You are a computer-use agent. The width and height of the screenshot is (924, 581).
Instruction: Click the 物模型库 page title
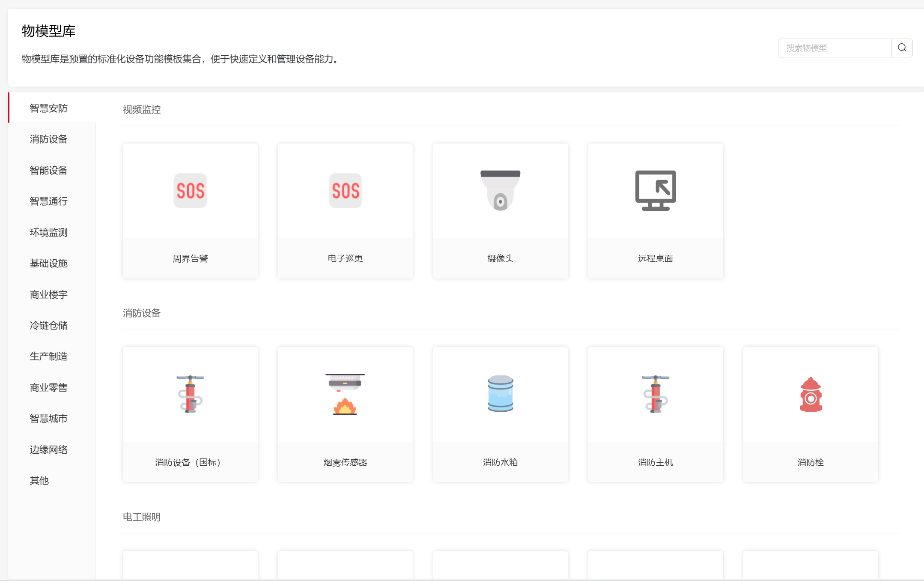[x=48, y=31]
